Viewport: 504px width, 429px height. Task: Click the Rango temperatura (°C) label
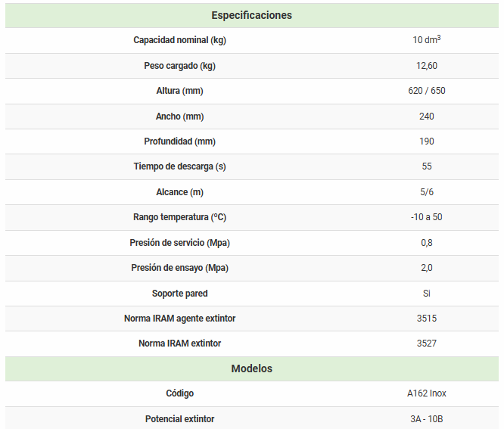point(179,217)
